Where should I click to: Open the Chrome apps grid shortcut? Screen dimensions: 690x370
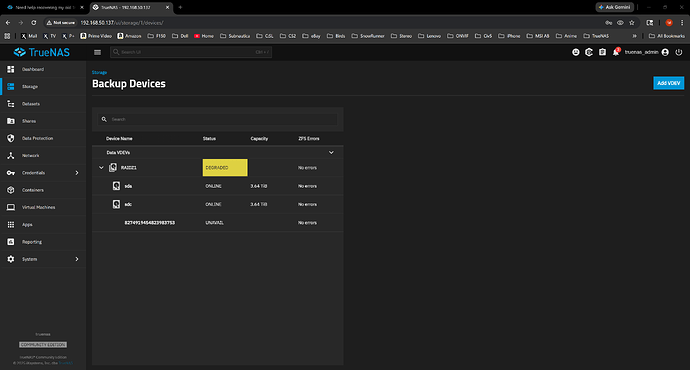(x=7, y=36)
